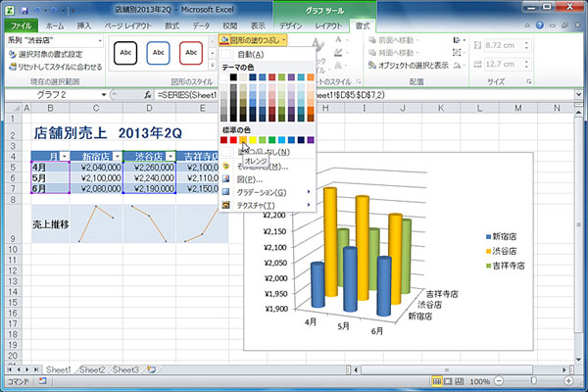
Task: Click the insert function fx icon
Action: click(148, 95)
